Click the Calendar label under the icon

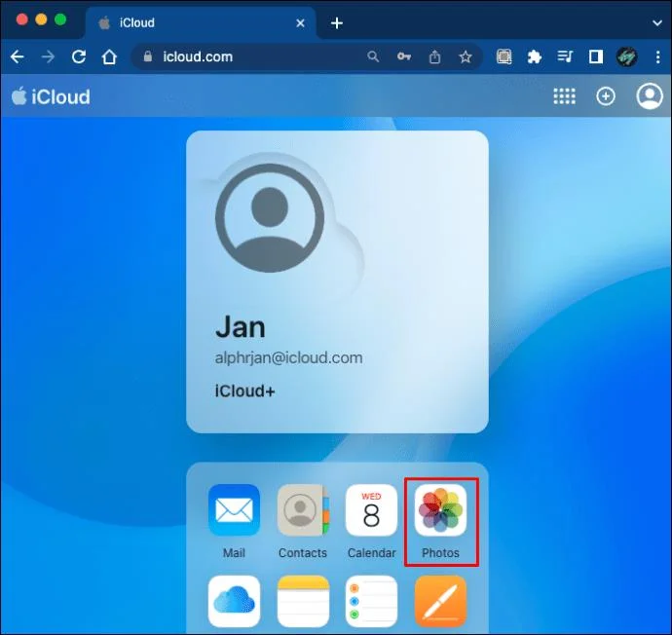pyautogui.click(x=372, y=553)
